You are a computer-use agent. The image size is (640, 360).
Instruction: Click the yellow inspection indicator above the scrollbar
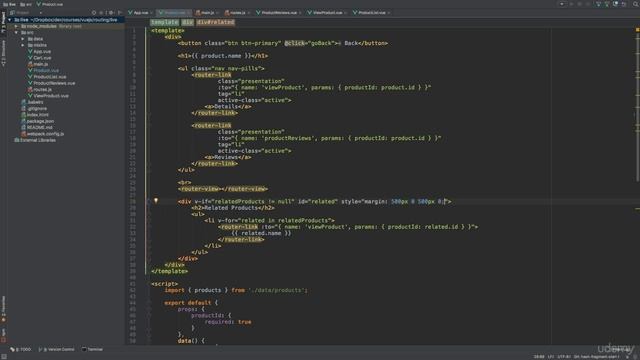point(637,30)
